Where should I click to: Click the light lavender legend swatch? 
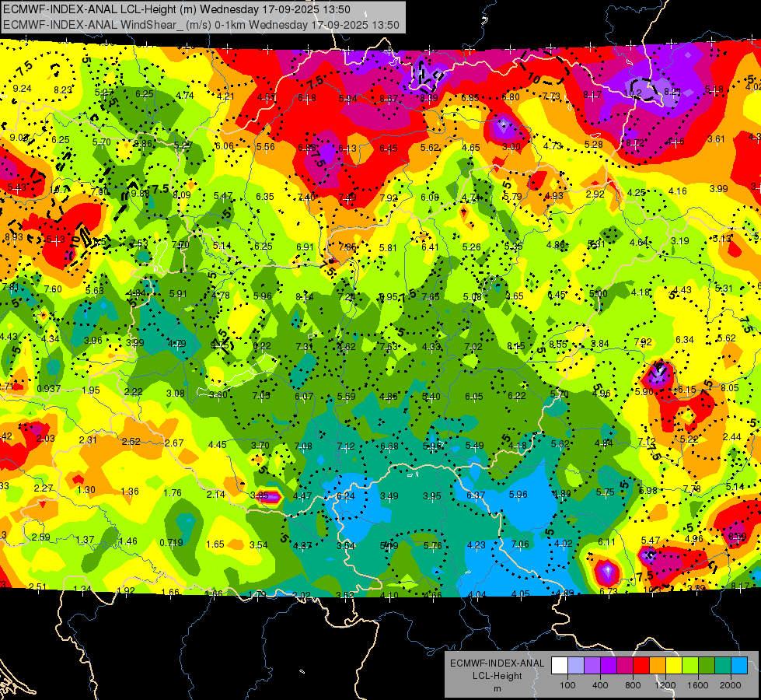[x=576, y=666]
